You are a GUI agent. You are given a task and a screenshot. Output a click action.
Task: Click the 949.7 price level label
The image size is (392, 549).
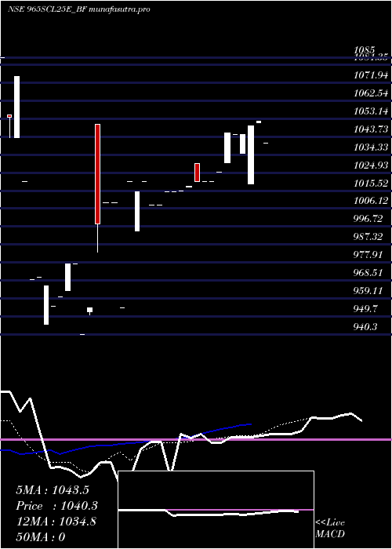tap(365, 309)
